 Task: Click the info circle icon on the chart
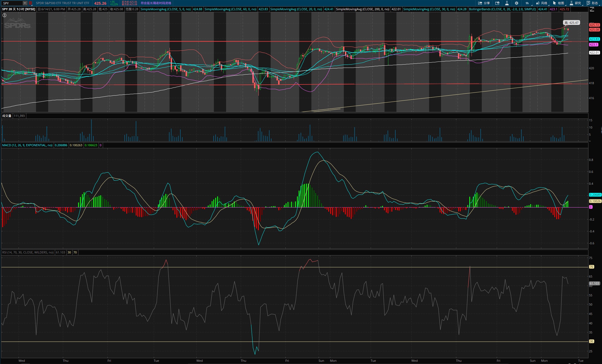pyautogui.click(x=4, y=15)
